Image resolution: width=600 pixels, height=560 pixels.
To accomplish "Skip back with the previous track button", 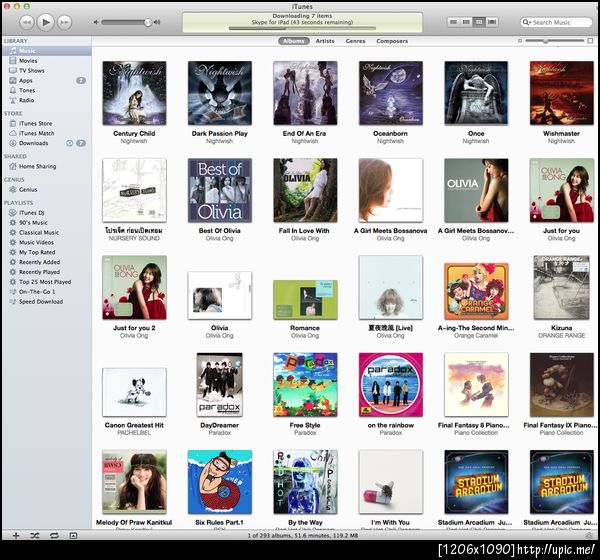I will point(26,22).
